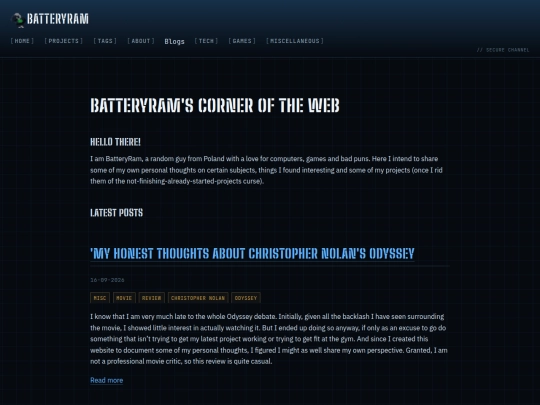
Task: Open the GAMES nav item
Action: [242, 41]
